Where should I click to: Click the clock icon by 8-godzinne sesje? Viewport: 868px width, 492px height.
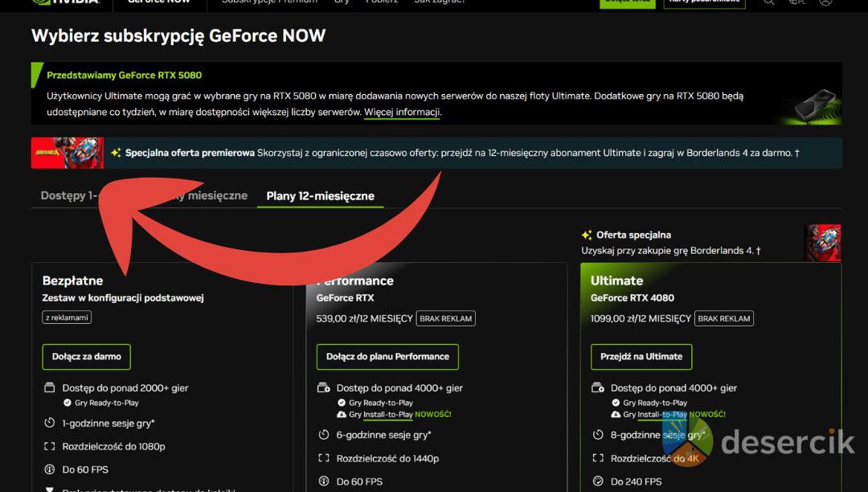tap(598, 435)
